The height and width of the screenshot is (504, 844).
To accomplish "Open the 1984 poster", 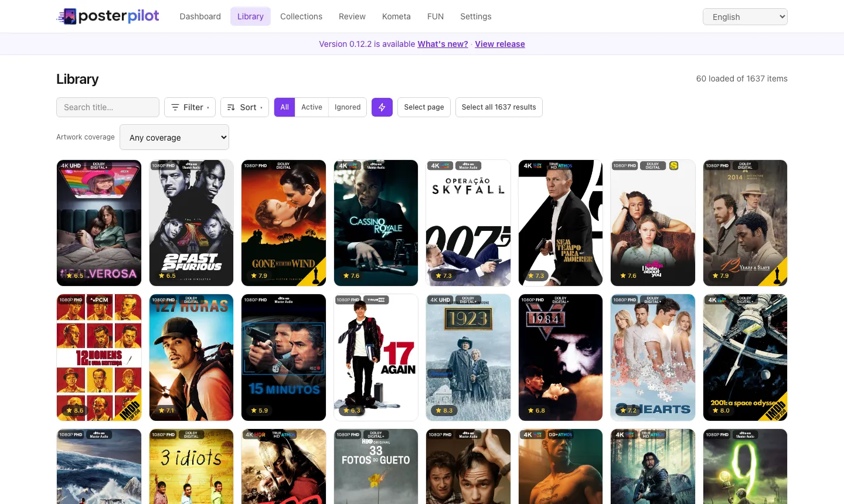I will click(x=561, y=357).
